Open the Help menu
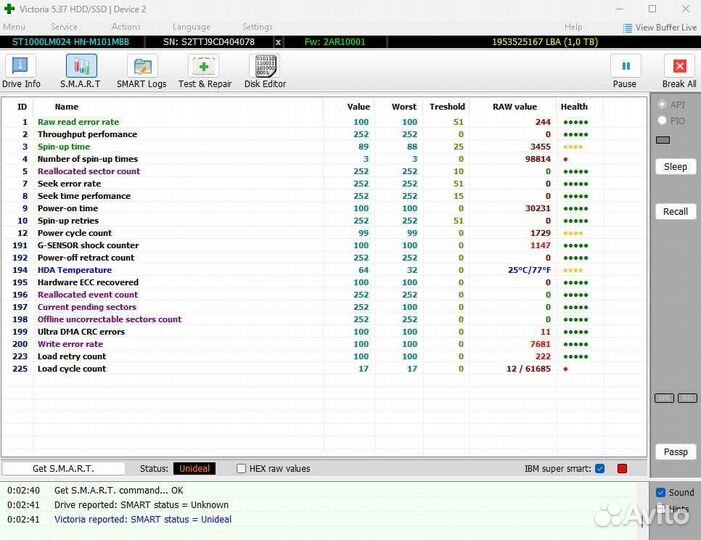This screenshot has height=540, width=701. coord(573,27)
